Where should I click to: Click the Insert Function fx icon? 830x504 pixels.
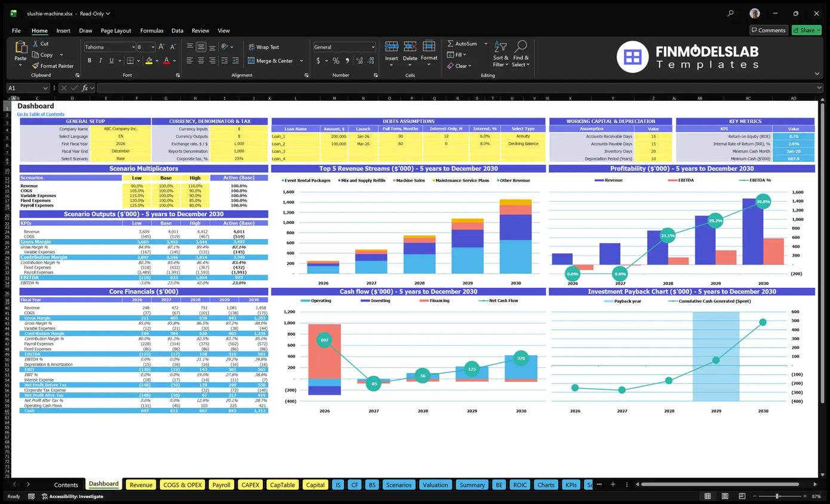tap(85, 88)
